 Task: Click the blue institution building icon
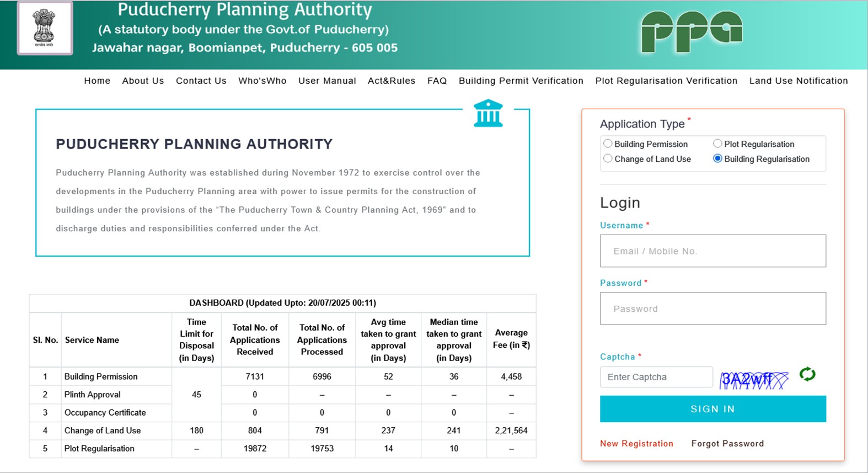[488, 113]
